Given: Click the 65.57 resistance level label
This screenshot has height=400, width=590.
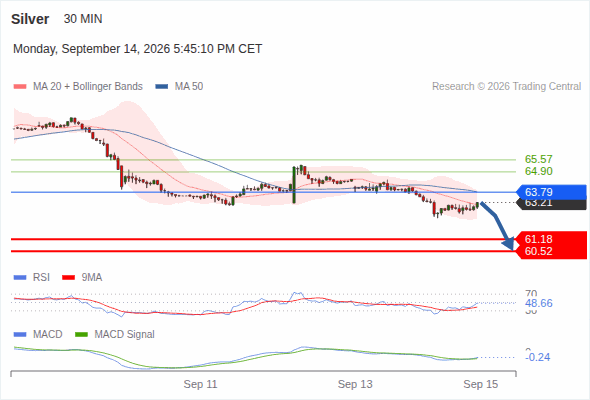Looking at the screenshot, I should (538, 159).
